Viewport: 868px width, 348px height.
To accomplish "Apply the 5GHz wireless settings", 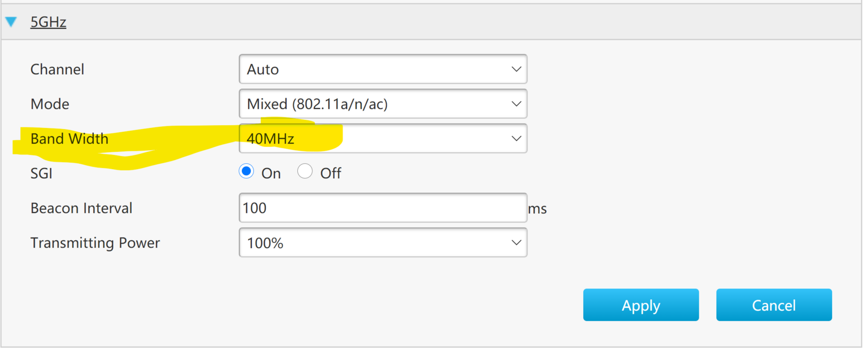I will (x=641, y=305).
